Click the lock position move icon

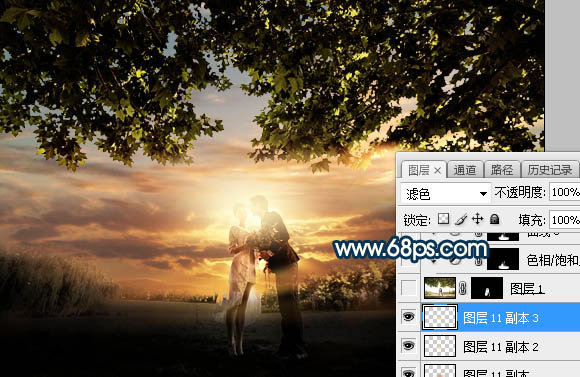pos(478,219)
